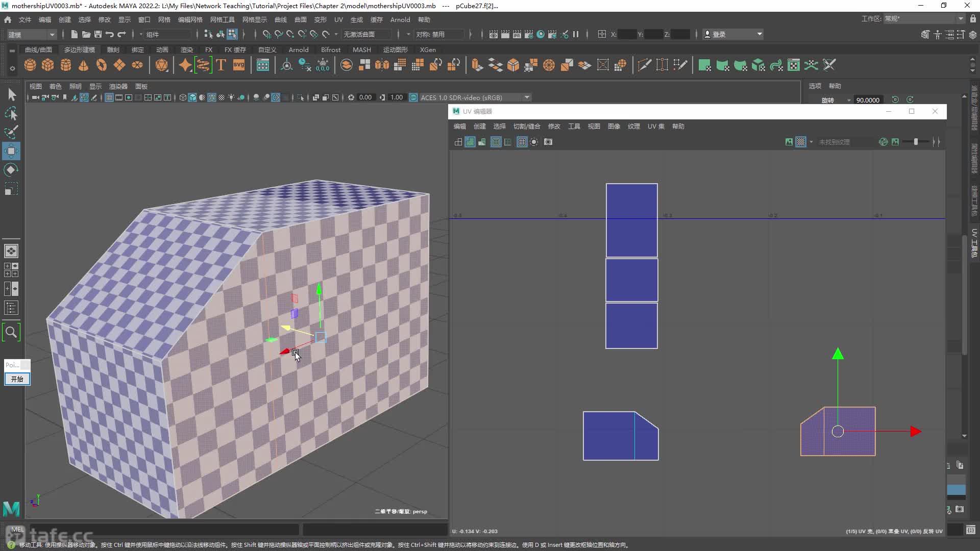This screenshot has width=980, height=551.
Task: Click the 开始 button on the left
Action: pyautogui.click(x=17, y=379)
